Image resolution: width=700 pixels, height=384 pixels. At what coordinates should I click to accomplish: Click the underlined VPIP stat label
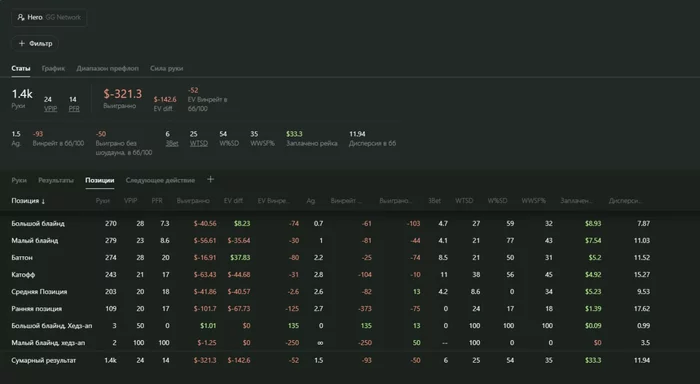[x=50, y=109]
